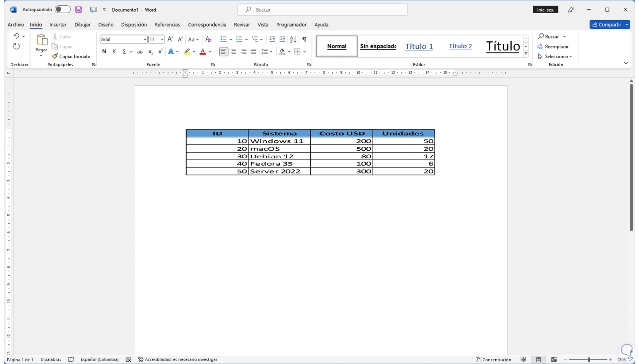Decrease paragraph indent

(272, 39)
